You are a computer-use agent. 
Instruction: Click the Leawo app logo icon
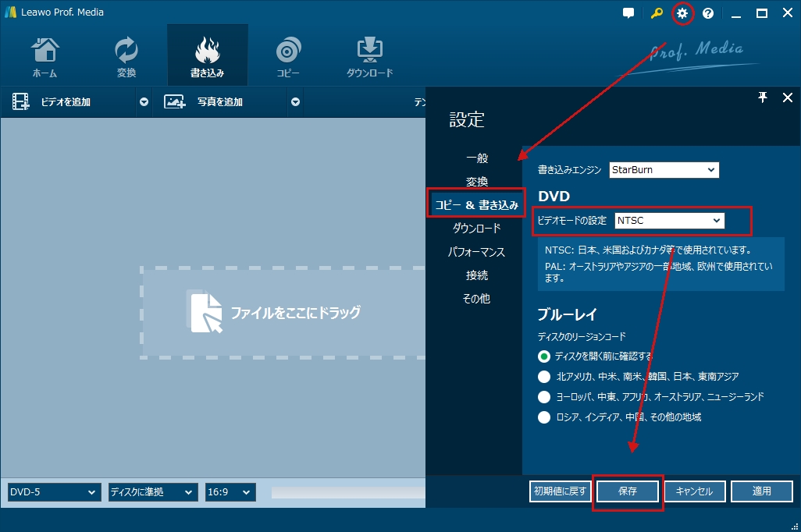click(x=10, y=12)
